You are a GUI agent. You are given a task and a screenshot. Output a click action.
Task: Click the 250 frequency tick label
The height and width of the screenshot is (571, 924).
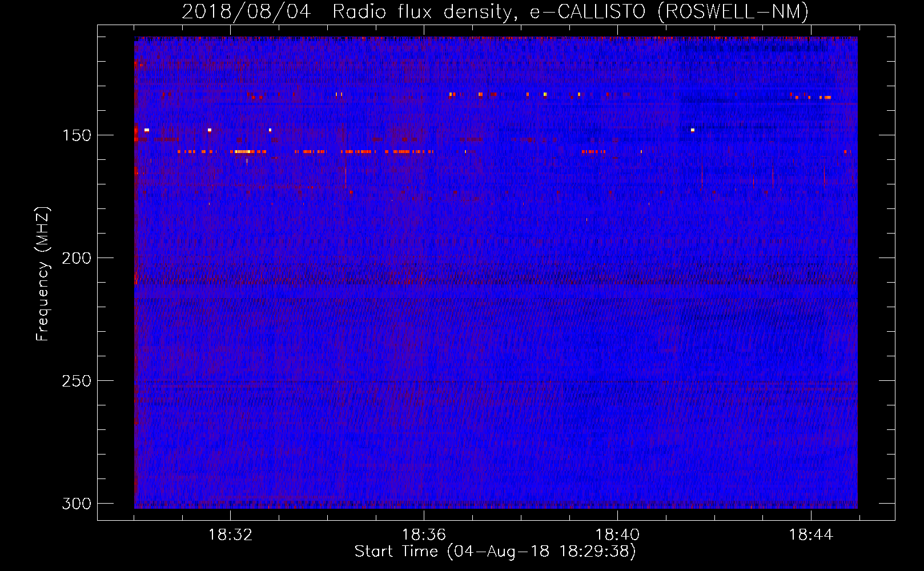tap(77, 381)
